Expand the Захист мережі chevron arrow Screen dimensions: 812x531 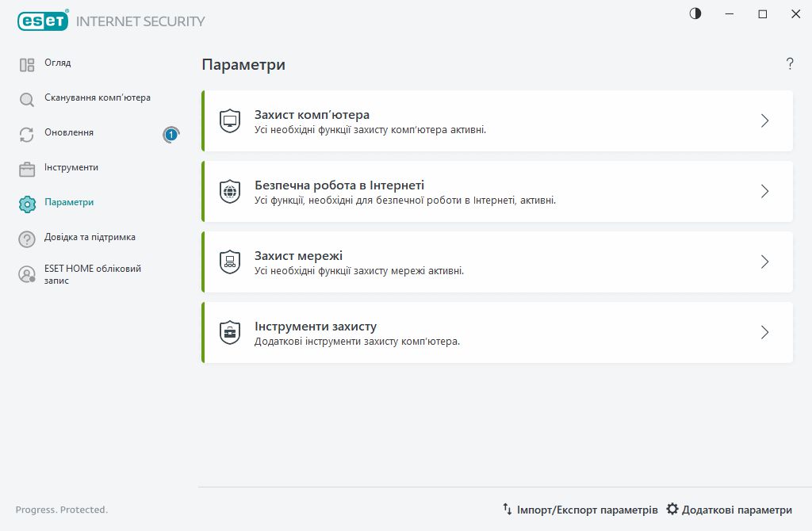(x=764, y=262)
